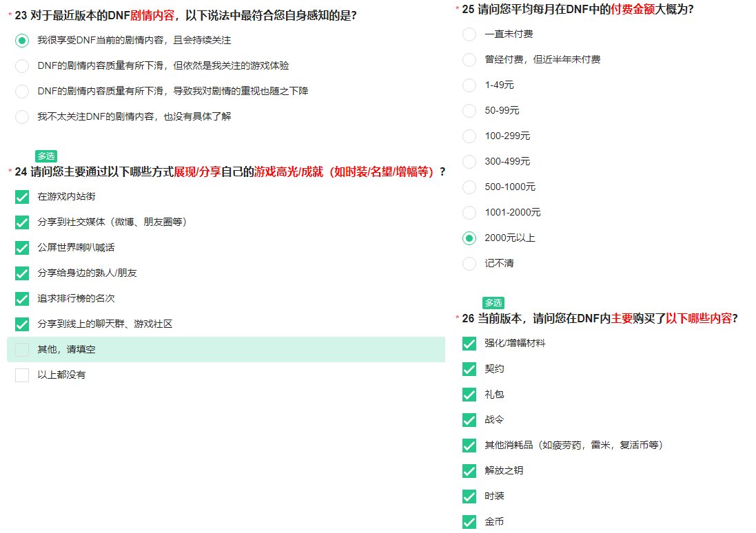The image size is (756, 533).
Task: Uncheck '强化/增幅材料' checkbox
Action: pos(469,344)
